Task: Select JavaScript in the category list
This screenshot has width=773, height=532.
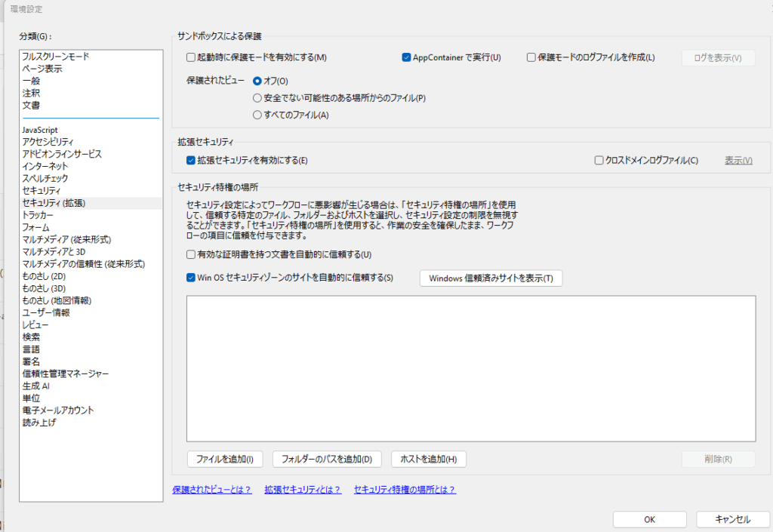Action: [40, 130]
